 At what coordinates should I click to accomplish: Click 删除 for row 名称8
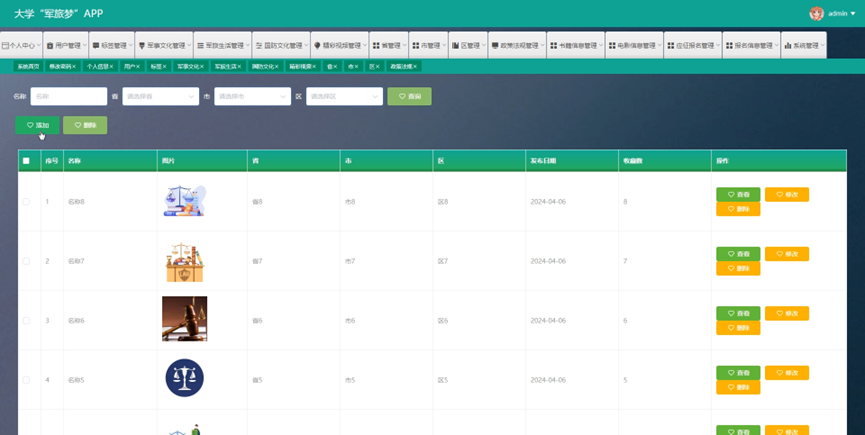[x=738, y=209]
